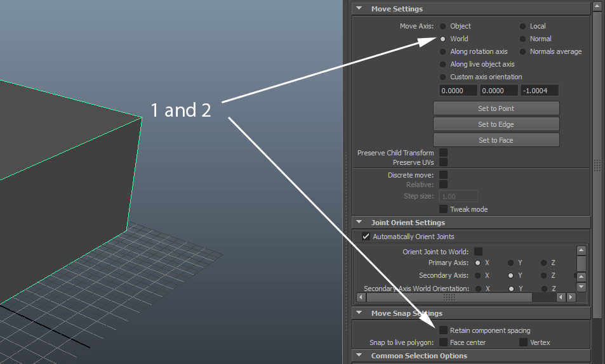The height and width of the screenshot is (364, 605).
Task: Enable Face center snap checkbox
Action: click(x=443, y=342)
